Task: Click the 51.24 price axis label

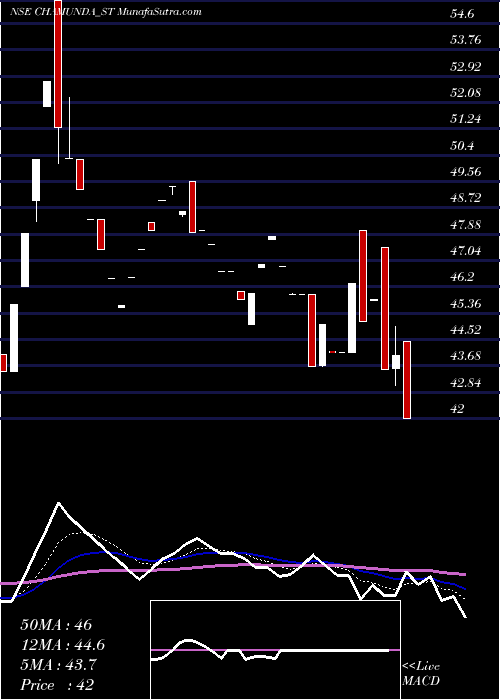Action: [466, 119]
